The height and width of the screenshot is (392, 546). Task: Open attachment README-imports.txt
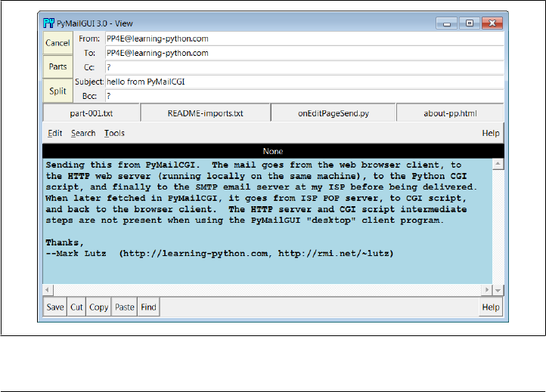[x=206, y=113]
